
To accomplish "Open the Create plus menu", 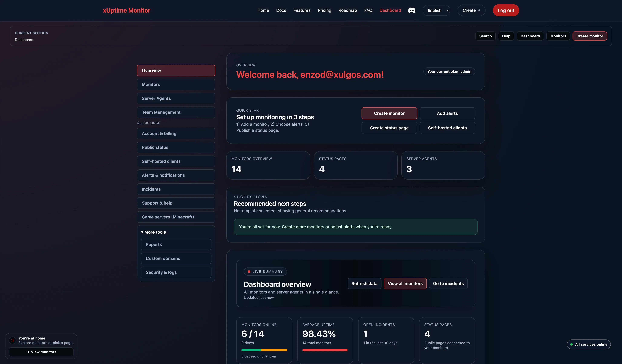I will 471,10.
